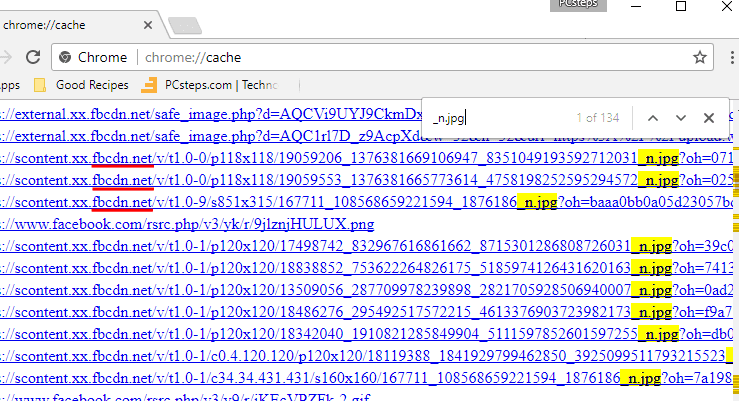
Task: Maximize the Chrome window
Action: click(681, 6)
